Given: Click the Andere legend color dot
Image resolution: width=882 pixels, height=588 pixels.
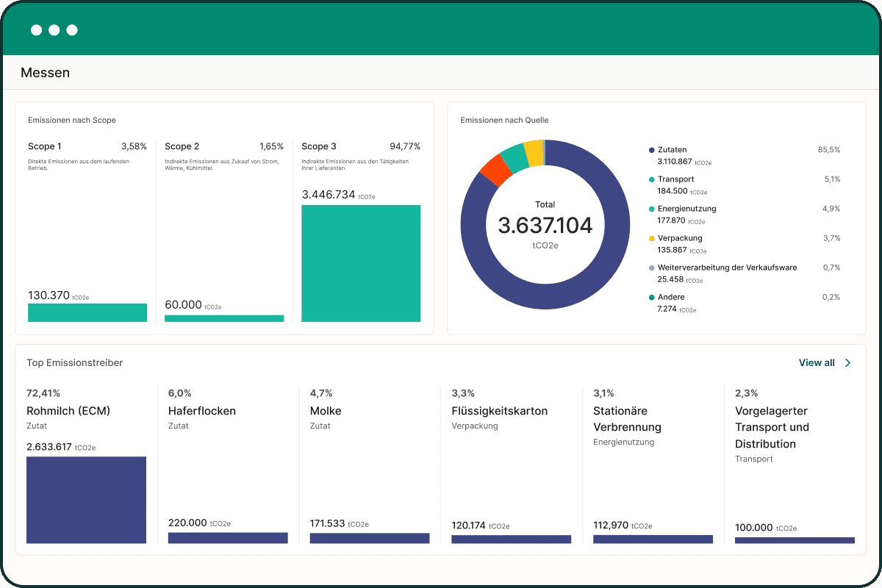Looking at the screenshot, I should pos(652,297).
